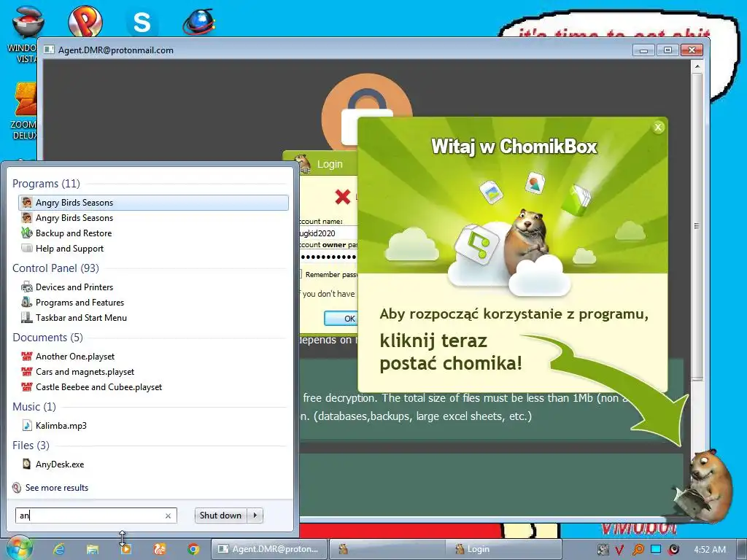
Task: Expand the Music (1) results group
Action: pyautogui.click(x=34, y=406)
